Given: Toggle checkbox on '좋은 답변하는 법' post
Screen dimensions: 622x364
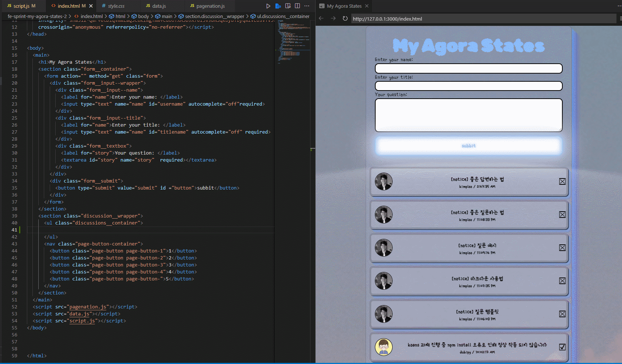Looking at the screenshot, I should pos(562,181).
